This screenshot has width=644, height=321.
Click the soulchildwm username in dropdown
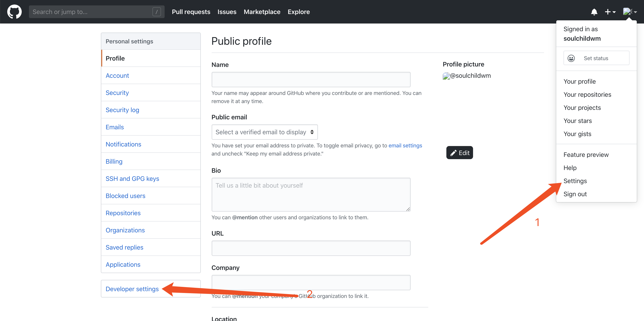pos(582,38)
